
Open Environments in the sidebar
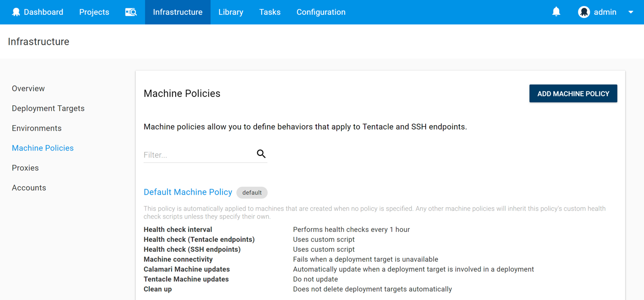(x=37, y=128)
